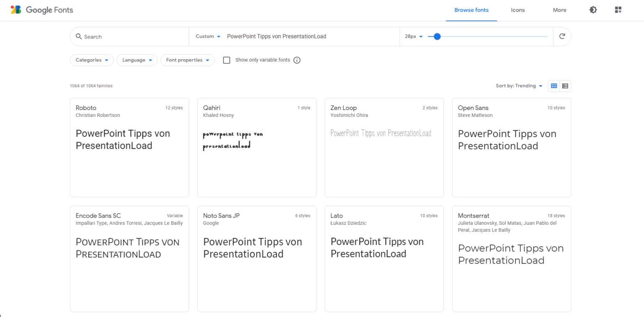Reset the preview text settings
The width and height of the screenshot is (644, 317).
(x=562, y=36)
